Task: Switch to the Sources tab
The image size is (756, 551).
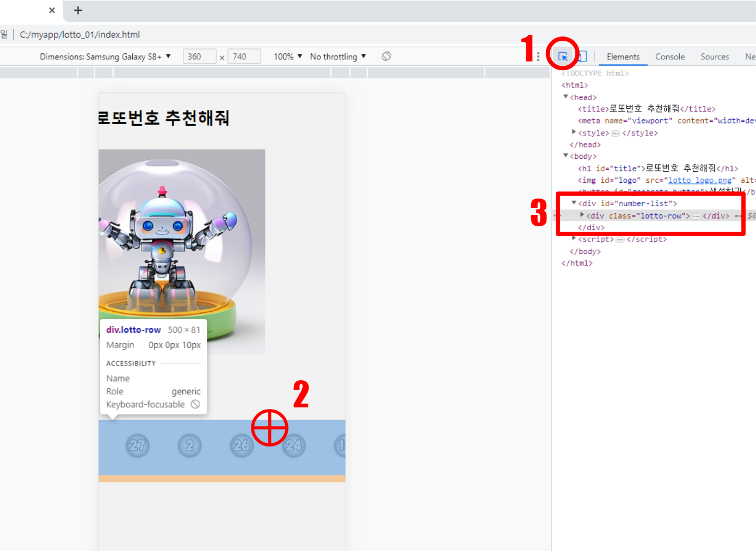Action: point(715,57)
